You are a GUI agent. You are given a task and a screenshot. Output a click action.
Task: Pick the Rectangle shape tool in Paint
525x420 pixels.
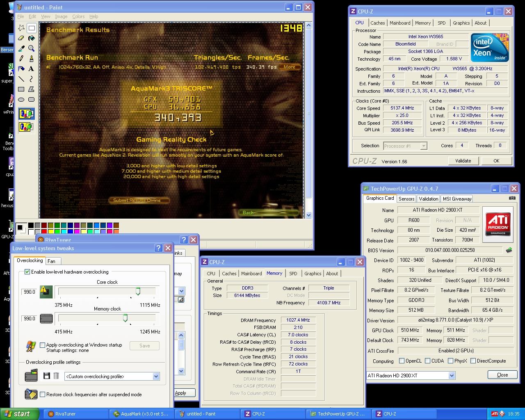click(21, 89)
